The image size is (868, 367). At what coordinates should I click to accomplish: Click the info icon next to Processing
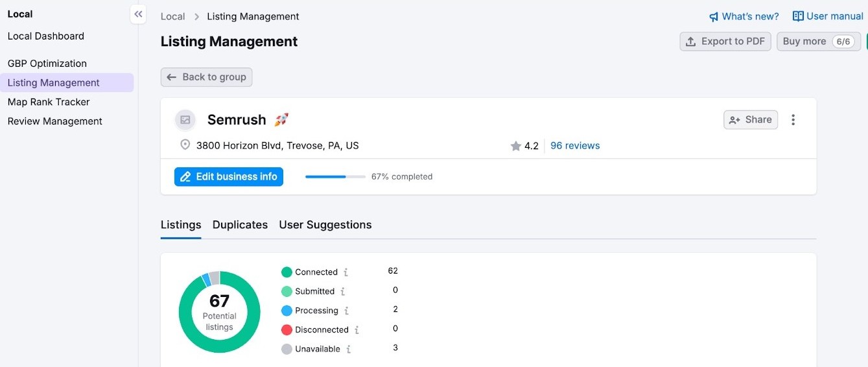347,311
